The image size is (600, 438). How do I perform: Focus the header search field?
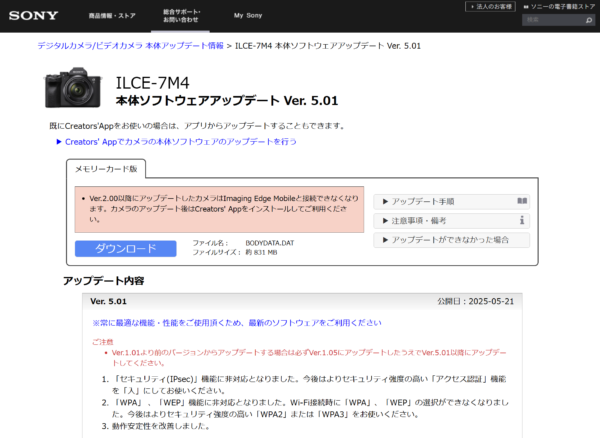pos(553,20)
